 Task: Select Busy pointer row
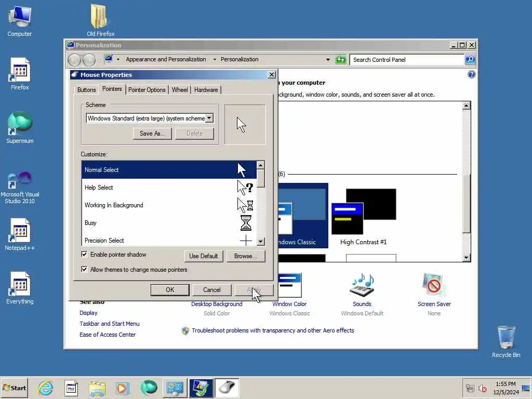pos(169,222)
